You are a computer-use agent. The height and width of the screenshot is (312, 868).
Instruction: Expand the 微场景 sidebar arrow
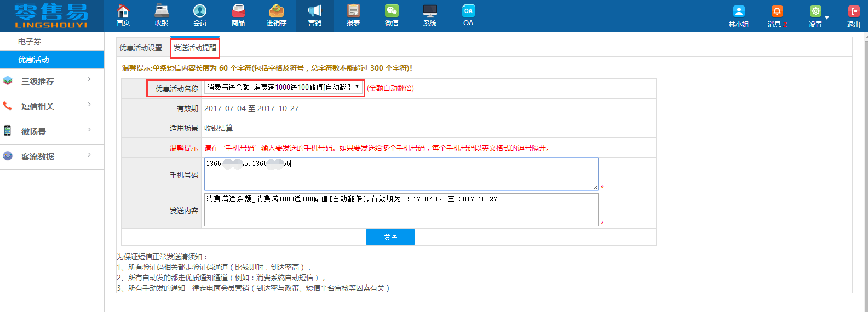(x=89, y=130)
